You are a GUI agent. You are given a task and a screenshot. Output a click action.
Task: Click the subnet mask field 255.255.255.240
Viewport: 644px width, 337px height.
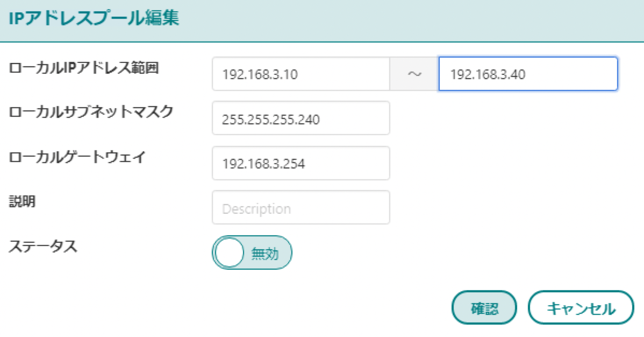[x=300, y=118]
